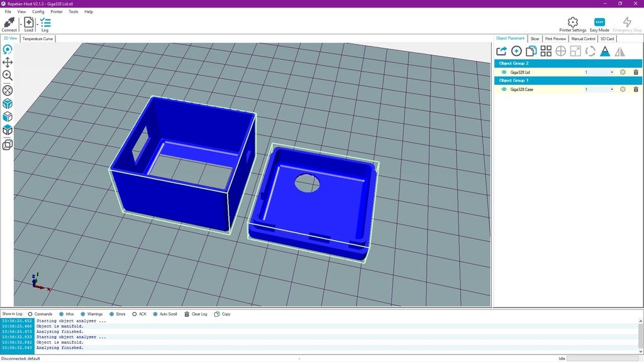644x362 pixels.
Task: Click the Mirror Object icon
Action: pyautogui.click(x=619, y=51)
